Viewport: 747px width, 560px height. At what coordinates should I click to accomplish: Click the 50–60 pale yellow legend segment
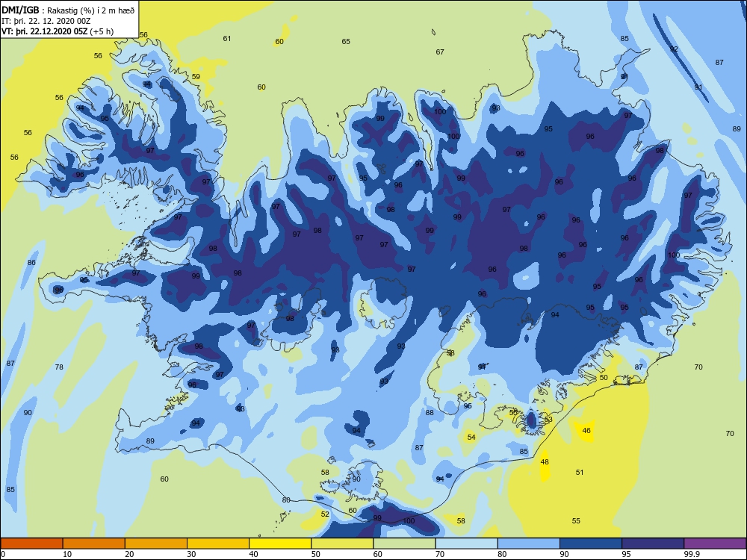tap(342, 544)
